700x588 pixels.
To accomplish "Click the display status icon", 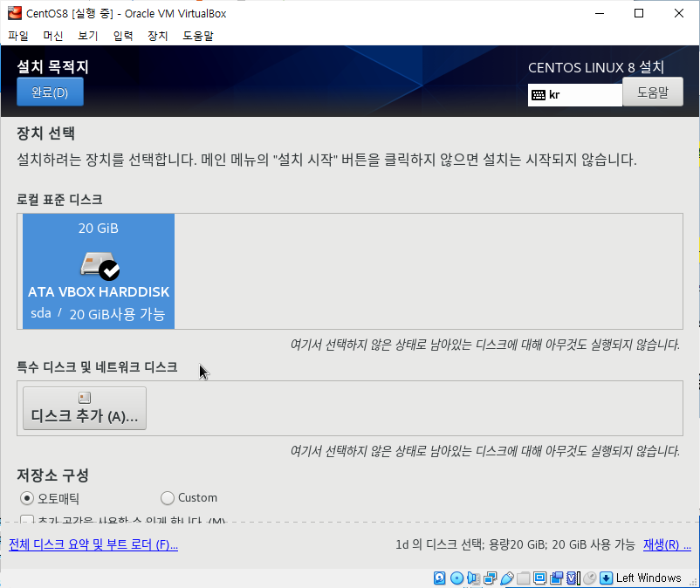I will [x=539, y=578].
